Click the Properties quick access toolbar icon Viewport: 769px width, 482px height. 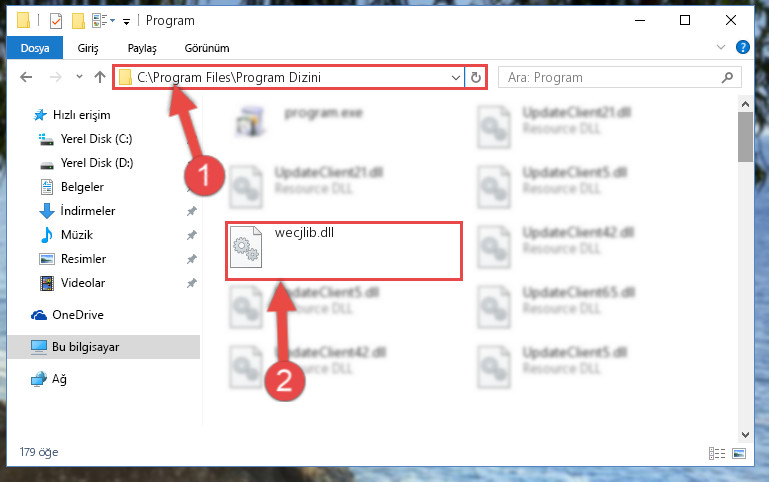coord(56,21)
